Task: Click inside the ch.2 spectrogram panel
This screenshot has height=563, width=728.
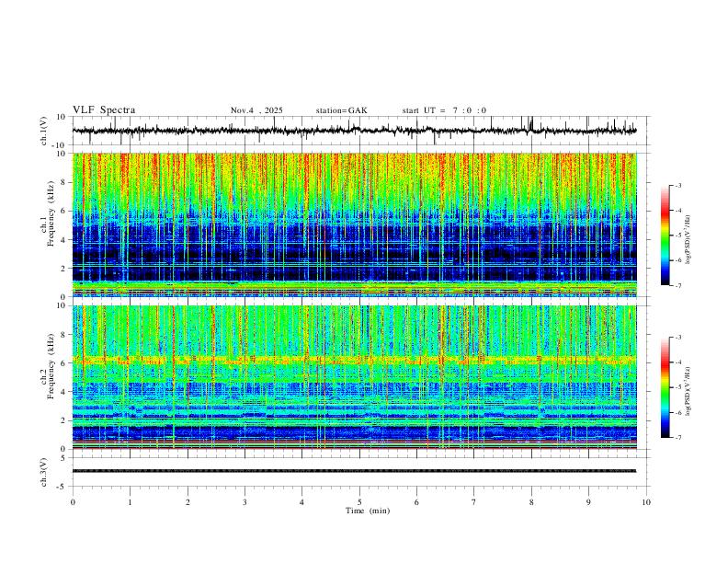Action: [x=354, y=377]
